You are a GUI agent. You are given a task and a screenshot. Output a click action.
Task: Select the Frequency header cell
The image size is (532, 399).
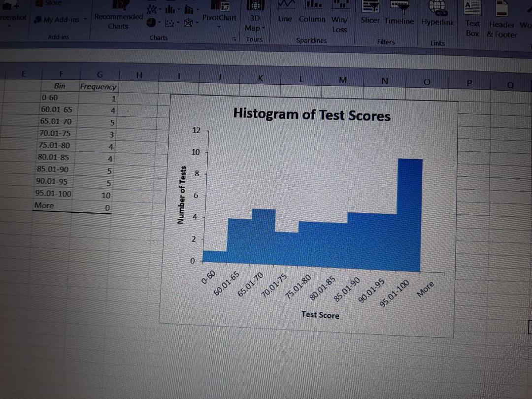(x=99, y=87)
